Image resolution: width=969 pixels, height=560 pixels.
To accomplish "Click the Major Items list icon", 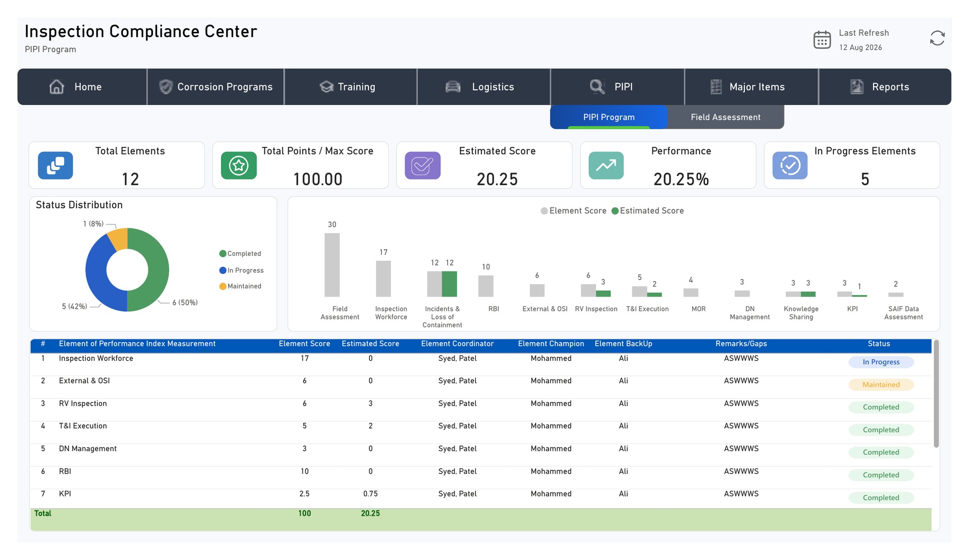I will (x=716, y=87).
